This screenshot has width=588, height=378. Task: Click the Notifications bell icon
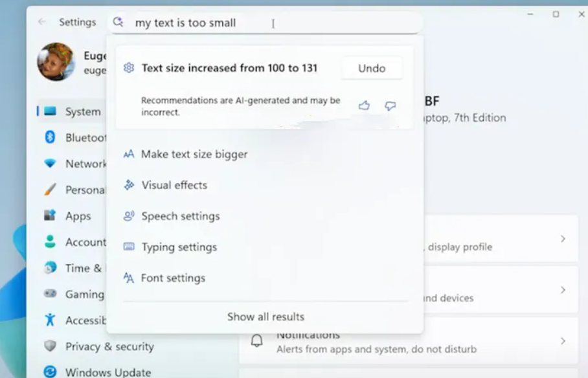pyautogui.click(x=257, y=340)
